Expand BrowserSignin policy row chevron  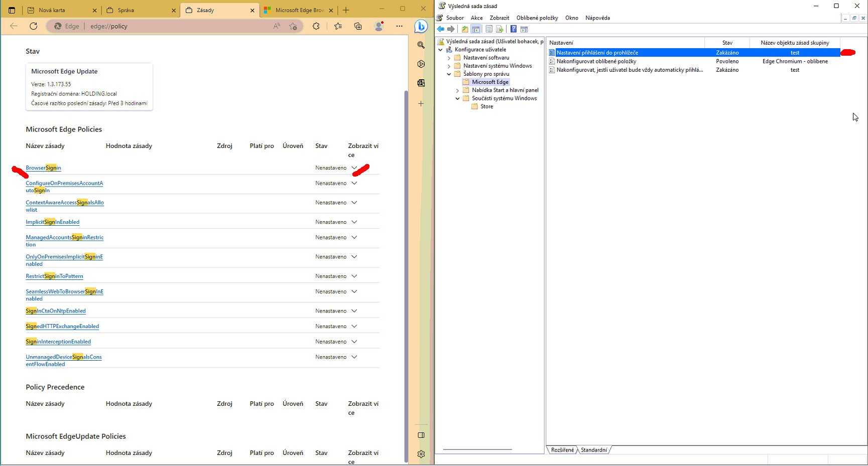(x=354, y=168)
